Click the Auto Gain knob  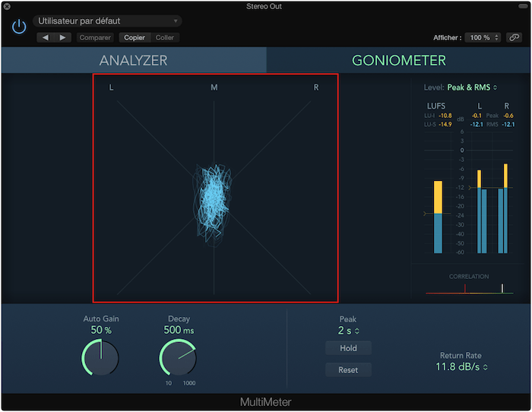pyautogui.click(x=100, y=358)
